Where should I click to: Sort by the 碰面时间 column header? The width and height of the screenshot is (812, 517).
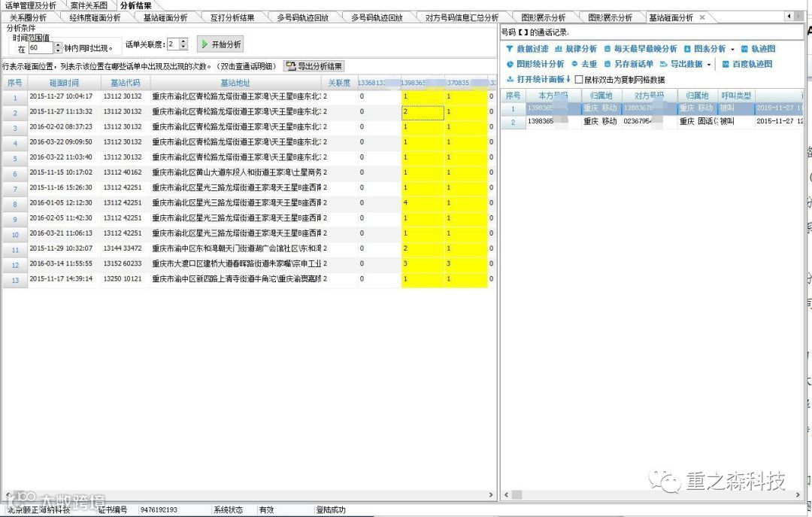64,83
